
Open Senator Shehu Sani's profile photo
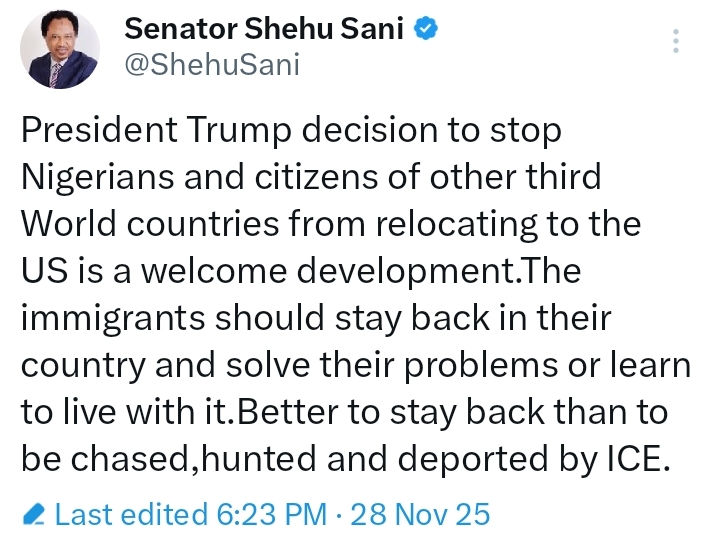coord(60,49)
